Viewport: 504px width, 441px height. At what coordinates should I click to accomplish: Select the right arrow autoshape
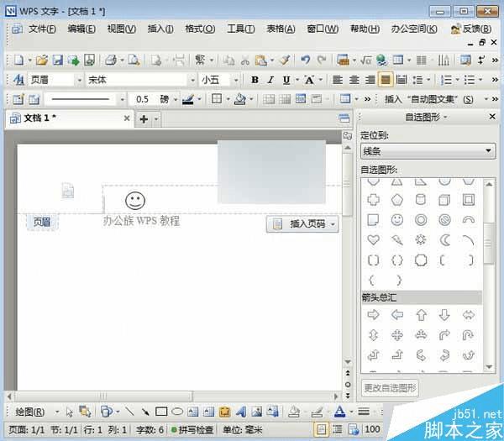(373, 315)
